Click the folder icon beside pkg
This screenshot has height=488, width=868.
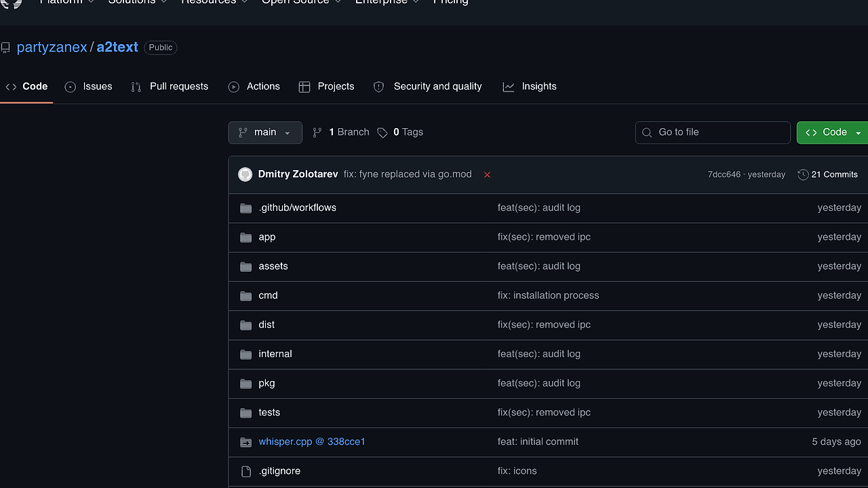click(x=245, y=384)
